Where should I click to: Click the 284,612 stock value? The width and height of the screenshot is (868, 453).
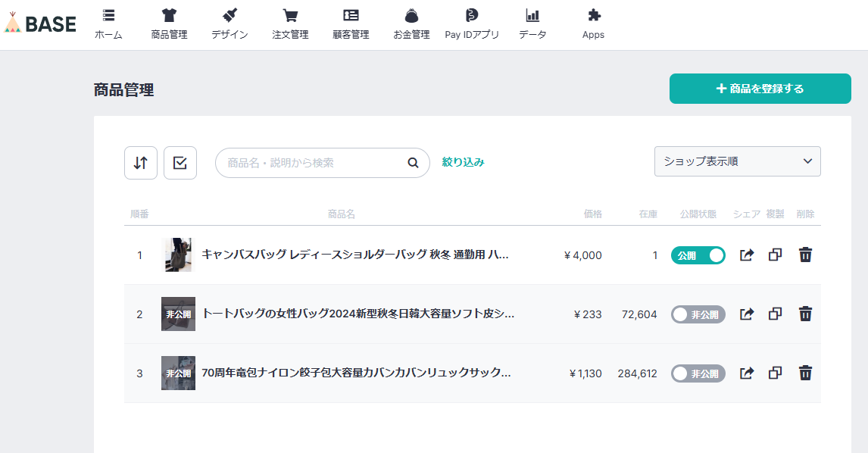click(x=637, y=373)
